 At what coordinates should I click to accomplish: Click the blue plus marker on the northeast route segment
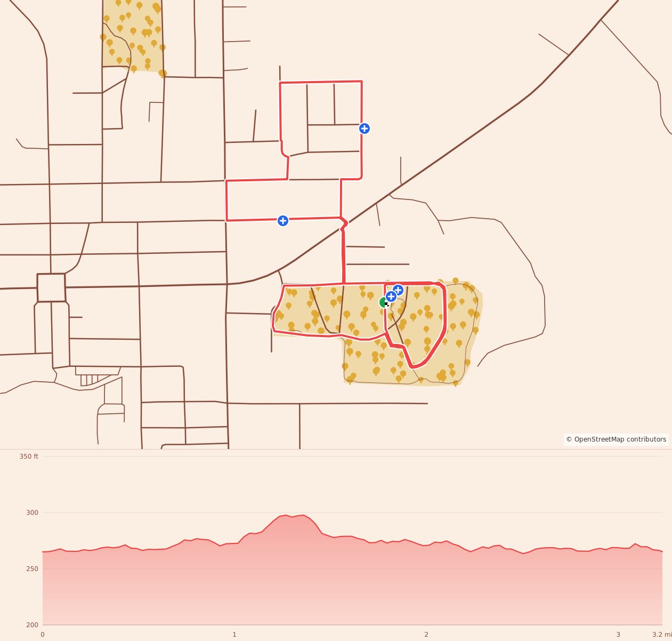coord(364,129)
